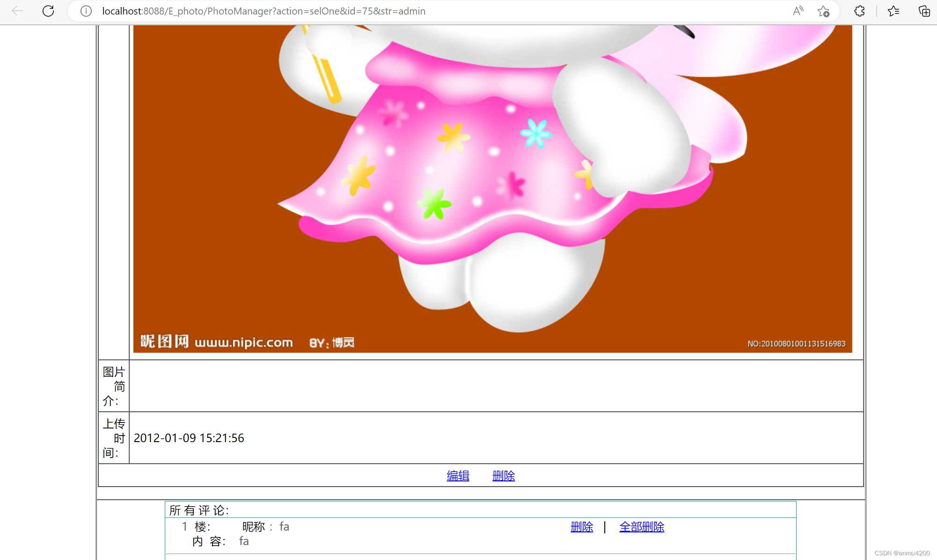Open the site information panel
The width and height of the screenshot is (937, 560).
pyautogui.click(x=86, y=11)
